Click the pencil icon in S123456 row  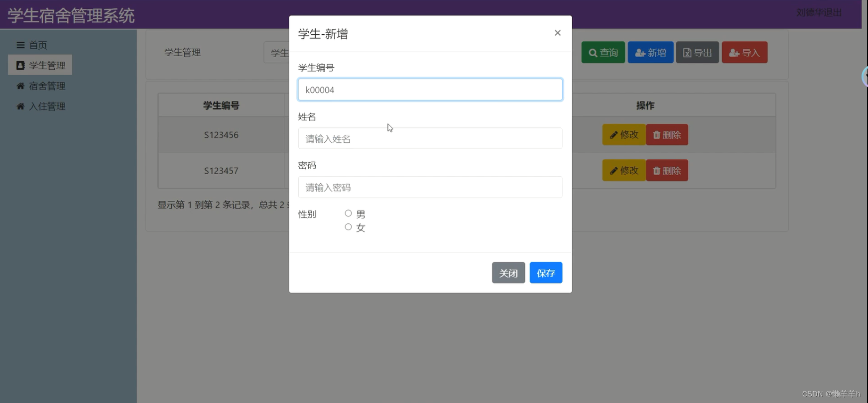[614, 135]
